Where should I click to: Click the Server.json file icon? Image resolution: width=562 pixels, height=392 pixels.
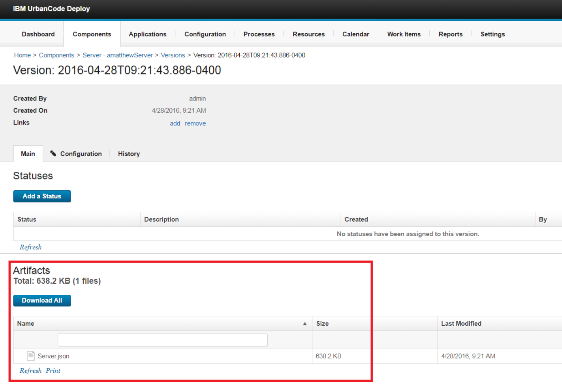[31, 356]
